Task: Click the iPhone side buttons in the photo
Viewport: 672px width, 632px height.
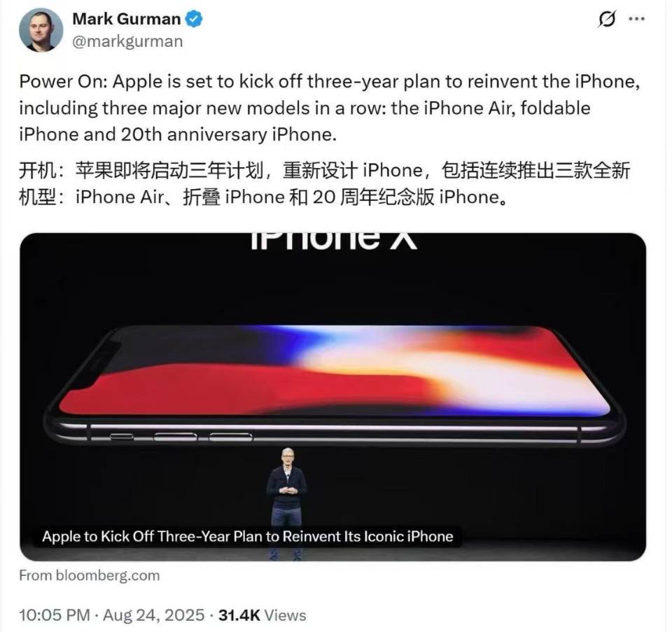Action: pyautogui.click(x=181, y=437)
